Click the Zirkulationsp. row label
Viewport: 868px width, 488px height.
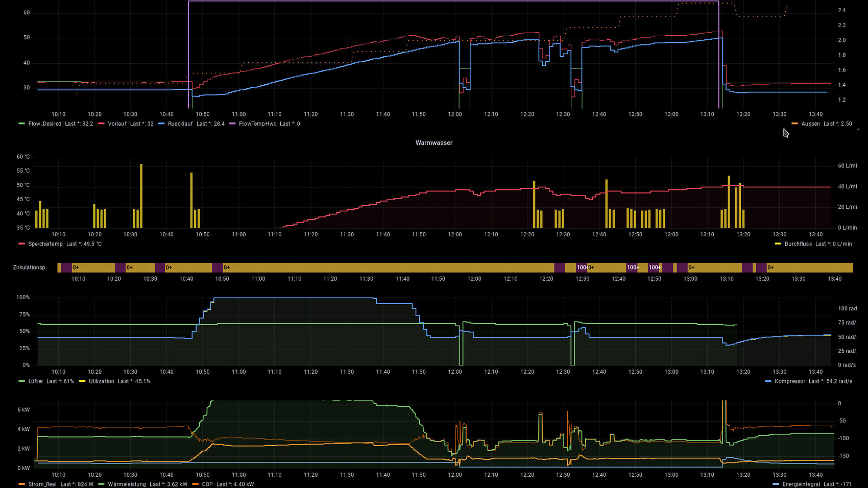tap(30, 267)
